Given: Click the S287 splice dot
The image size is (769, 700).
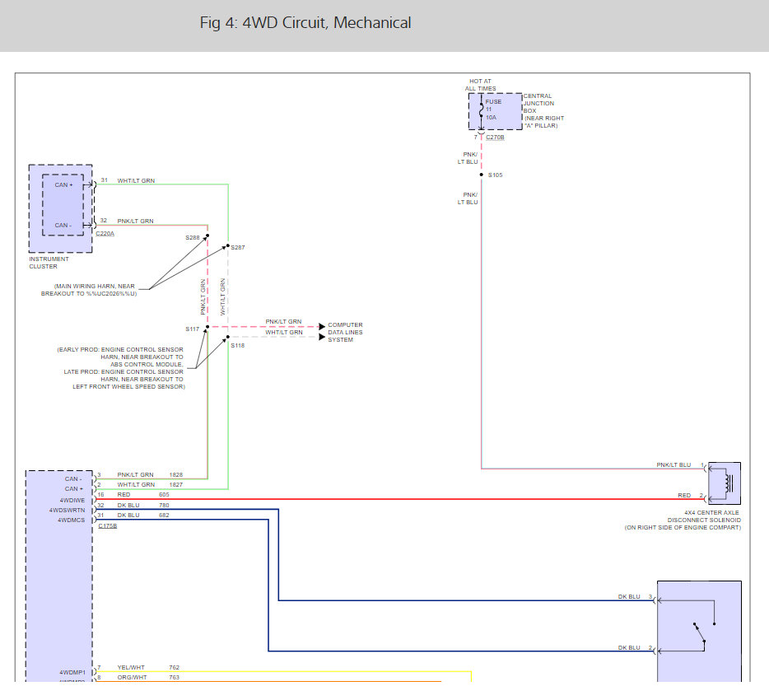Looking at the screenshot, I should point(227,245).
